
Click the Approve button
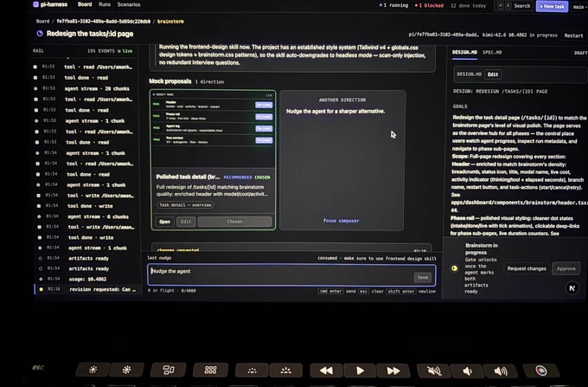click(x=566, y=268)
